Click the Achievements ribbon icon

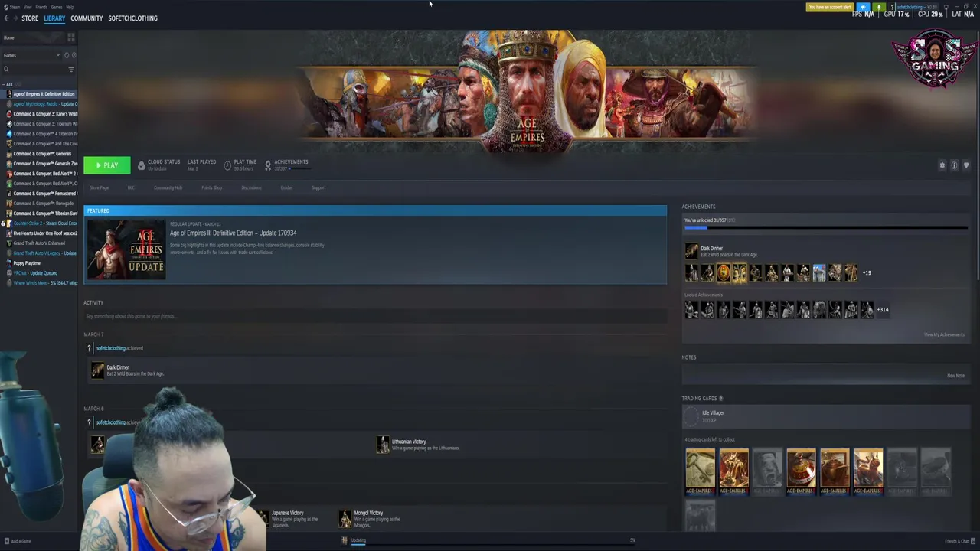[268, 165]
